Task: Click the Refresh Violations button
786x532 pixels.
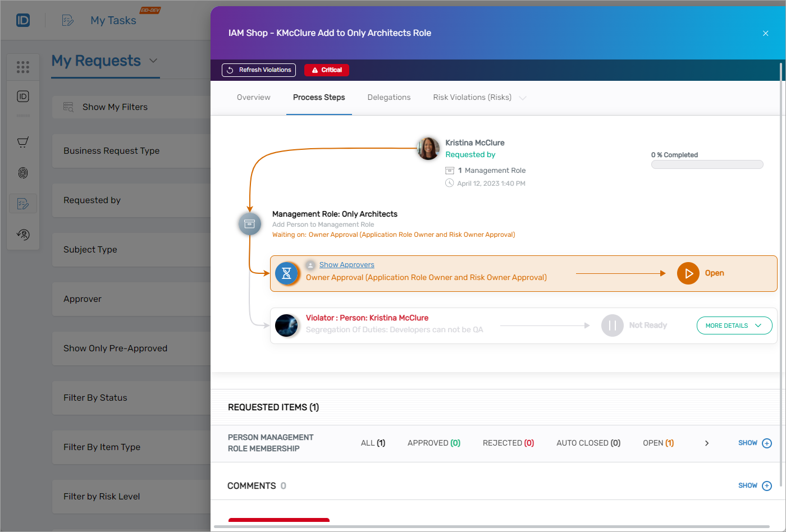Action: [x=258, y=70]
